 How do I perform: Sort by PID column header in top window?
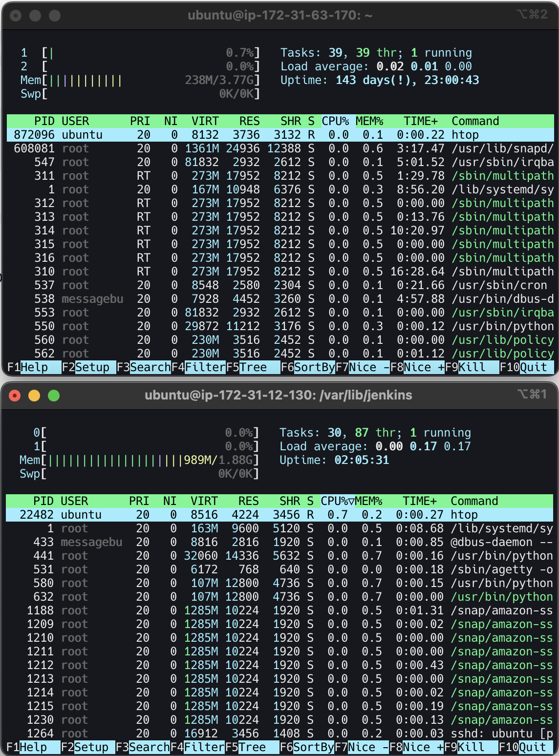(x=44, y=121)
